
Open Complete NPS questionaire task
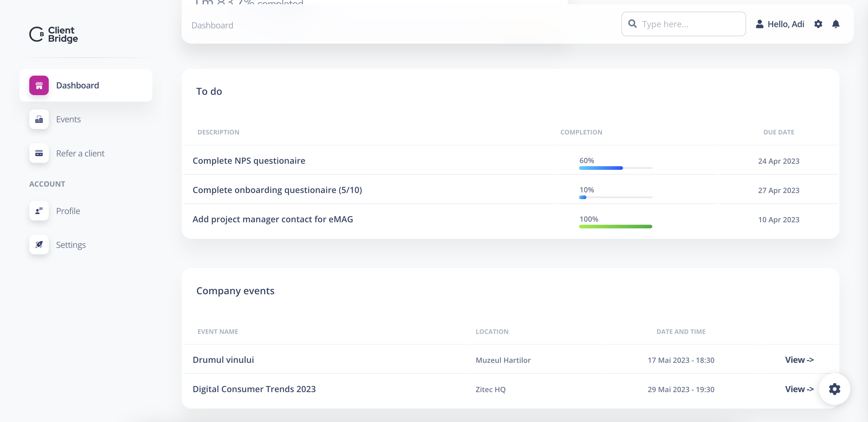(x=249, y=161)
